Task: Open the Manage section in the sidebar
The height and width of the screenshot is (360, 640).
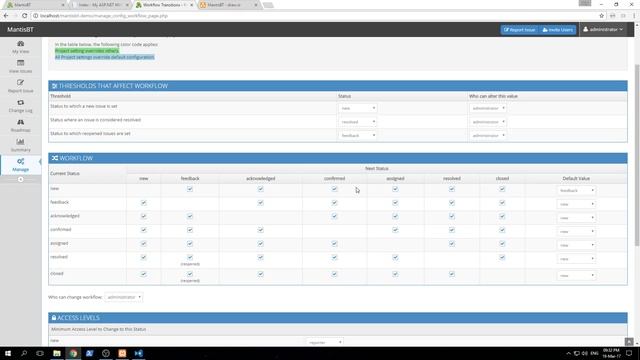Action: point(20,164)
